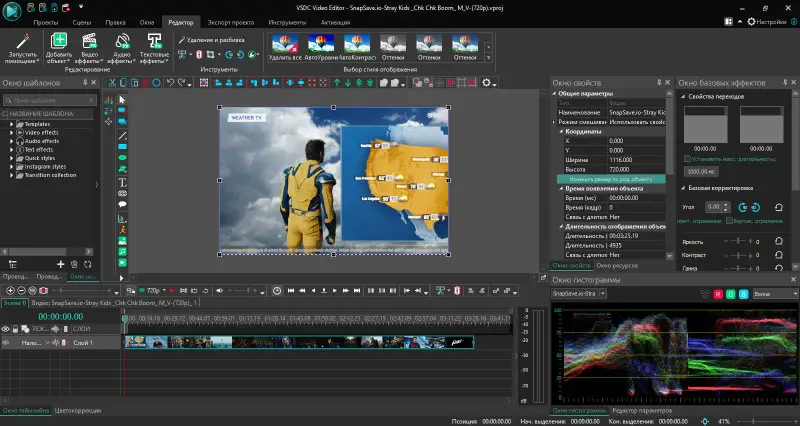Toggle the eye icon in the layers header row
The height and width of the screenshot is (426, 800).
pos(6,329)
